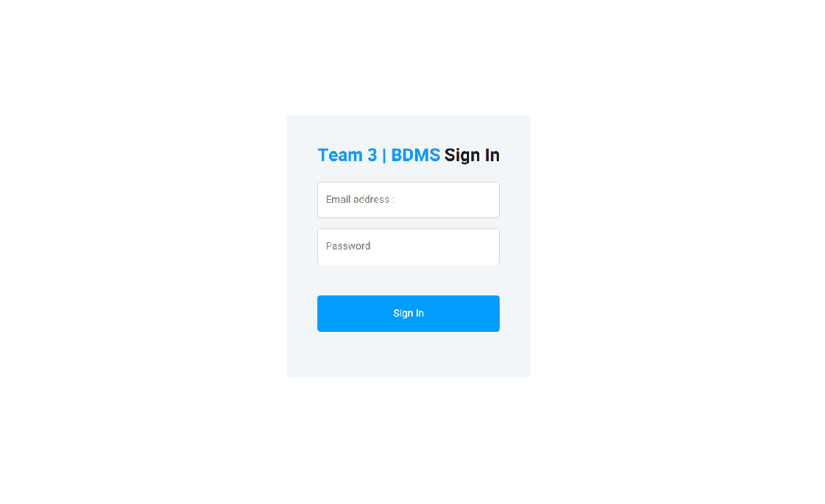Click the number 3 in the heading

[x=372, y=155]
